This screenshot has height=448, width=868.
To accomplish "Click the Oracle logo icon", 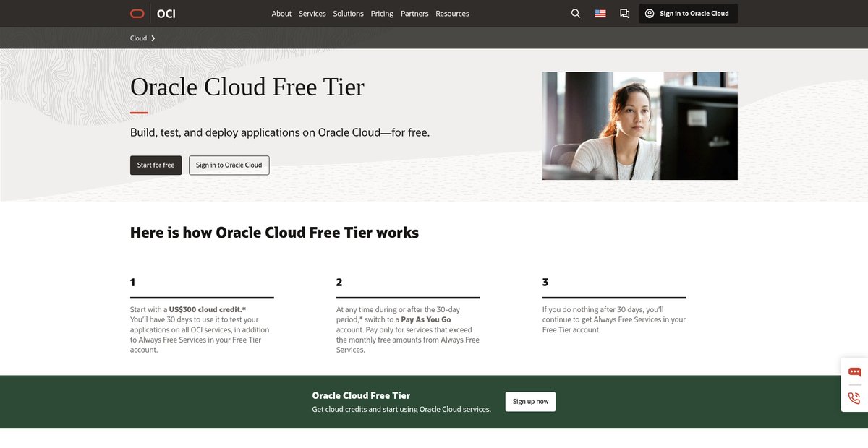I will click(x=137, y=13).
